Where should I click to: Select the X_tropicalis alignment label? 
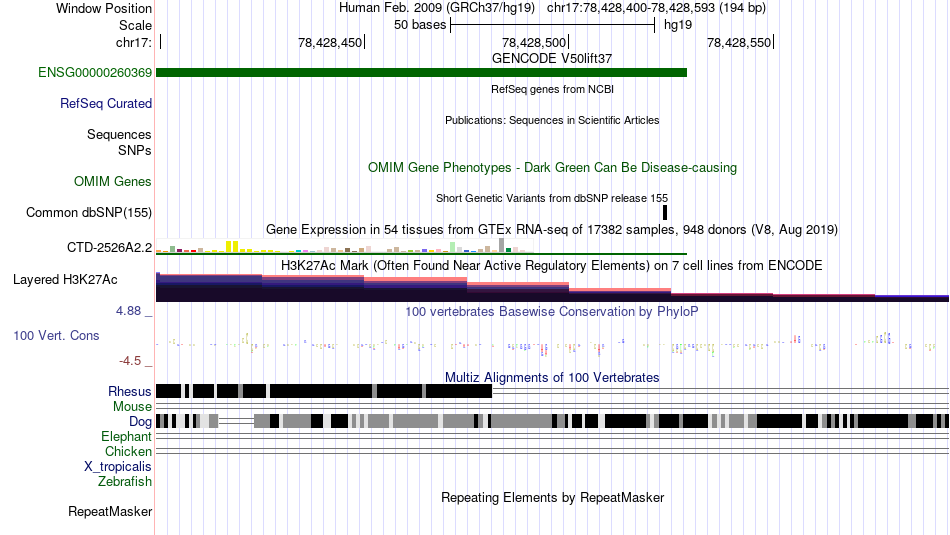[x=118, y=467]
